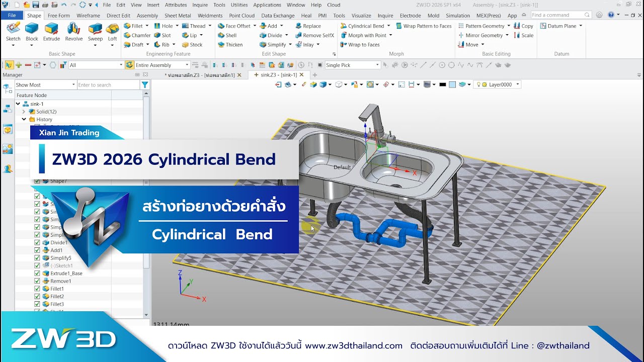Image resolution: width=644 pixels, height=362 pixels.
Task: Uncheck the Fillet3 feature checkbox
Action: [x=37, y=304]
